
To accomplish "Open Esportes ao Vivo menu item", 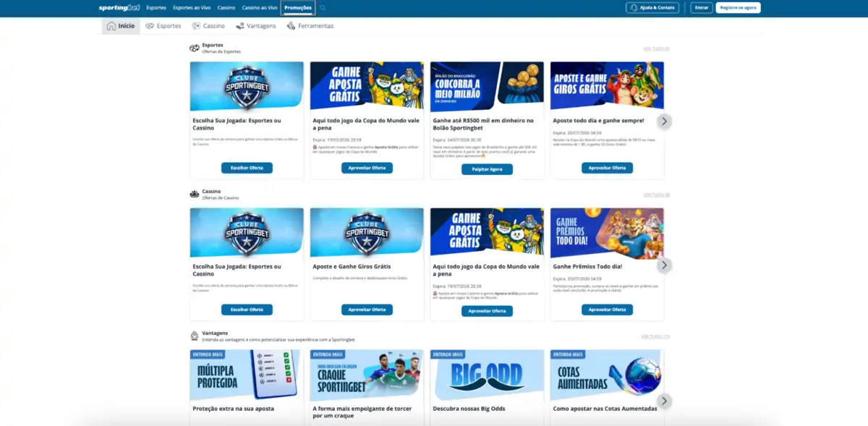I will [192, 7].
